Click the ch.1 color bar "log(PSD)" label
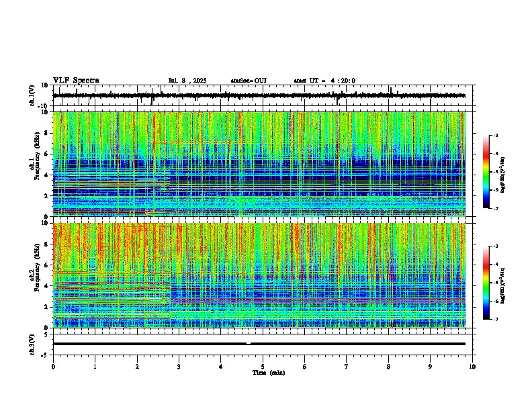 pos(502,175)
